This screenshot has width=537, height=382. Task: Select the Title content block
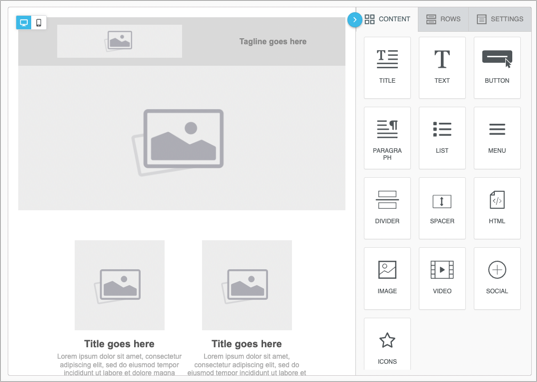pos(387,68)
